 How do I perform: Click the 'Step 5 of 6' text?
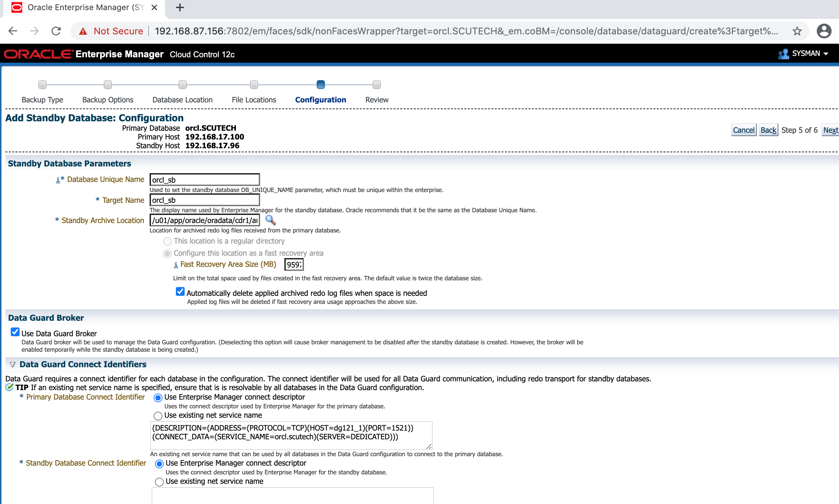[800, 130]
